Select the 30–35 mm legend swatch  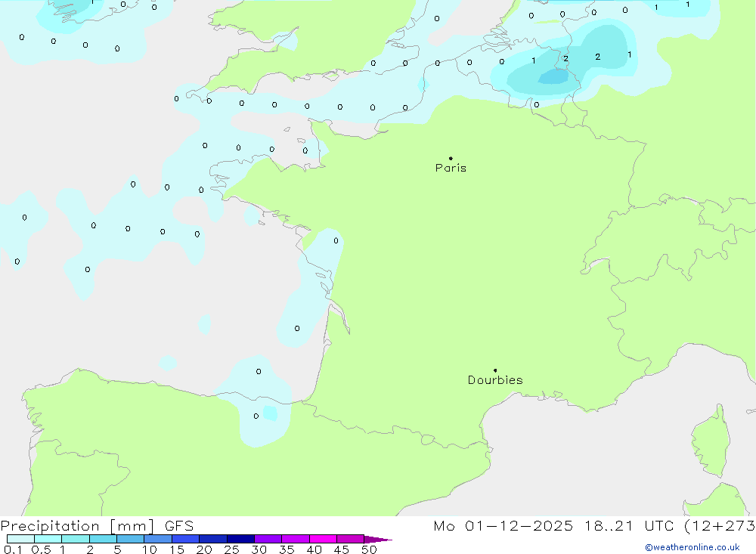pyautogui.click(x=268, y=539)
